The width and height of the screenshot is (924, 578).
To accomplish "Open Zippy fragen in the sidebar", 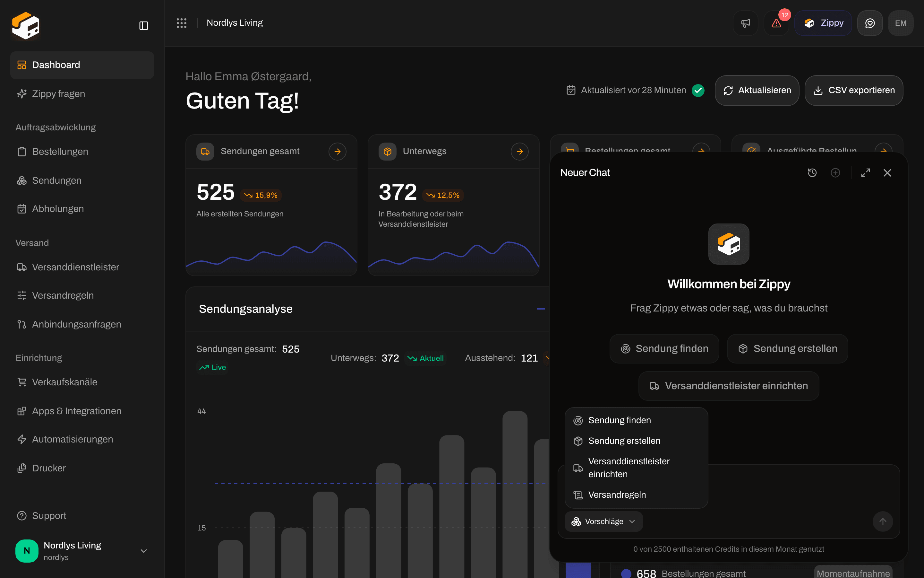I will click(82, 94).
